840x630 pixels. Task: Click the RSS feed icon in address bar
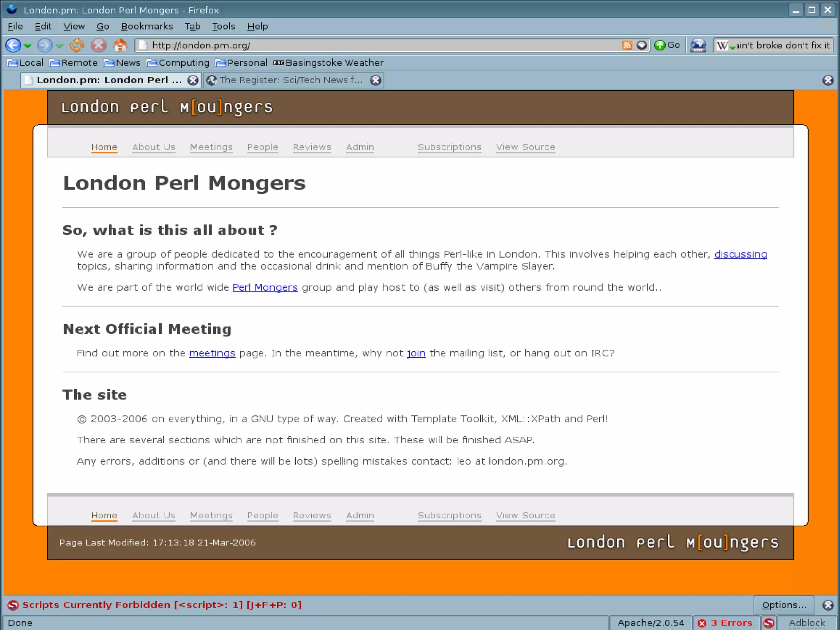[627, 45]
